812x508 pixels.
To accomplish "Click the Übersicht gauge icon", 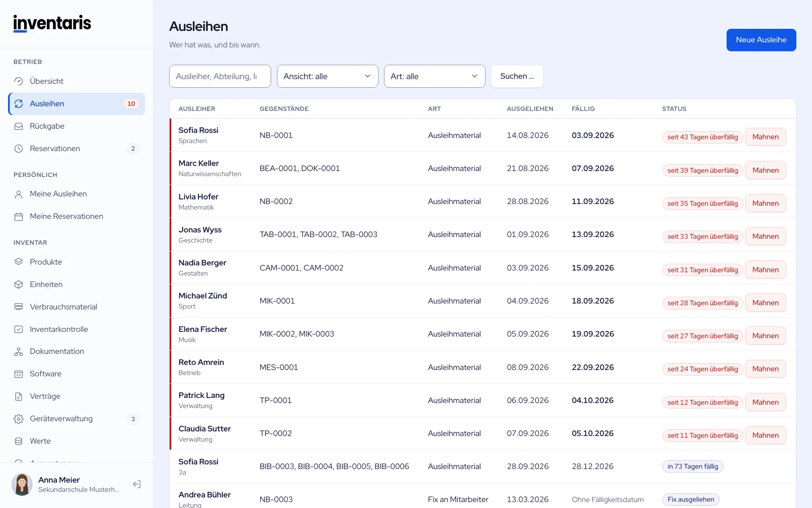I will pos(19,81).
